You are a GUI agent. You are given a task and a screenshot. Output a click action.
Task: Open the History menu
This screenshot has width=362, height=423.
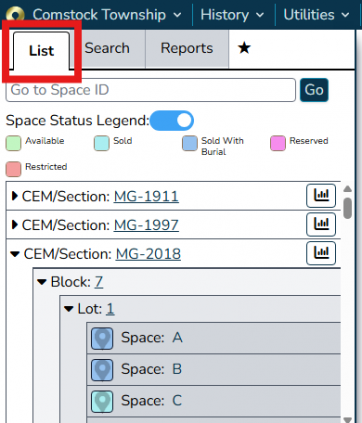pyautogui.click(x=232, y=15)
